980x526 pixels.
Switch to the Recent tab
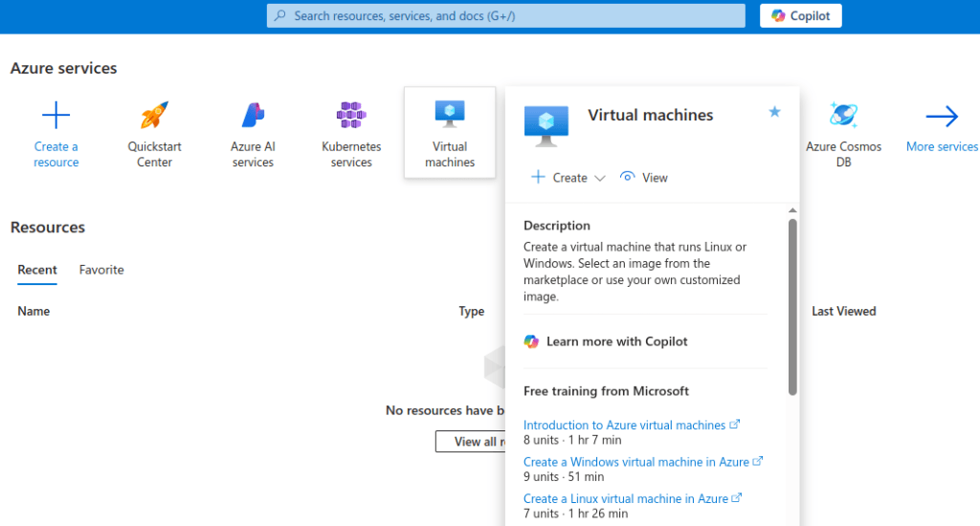pos(37,270)
